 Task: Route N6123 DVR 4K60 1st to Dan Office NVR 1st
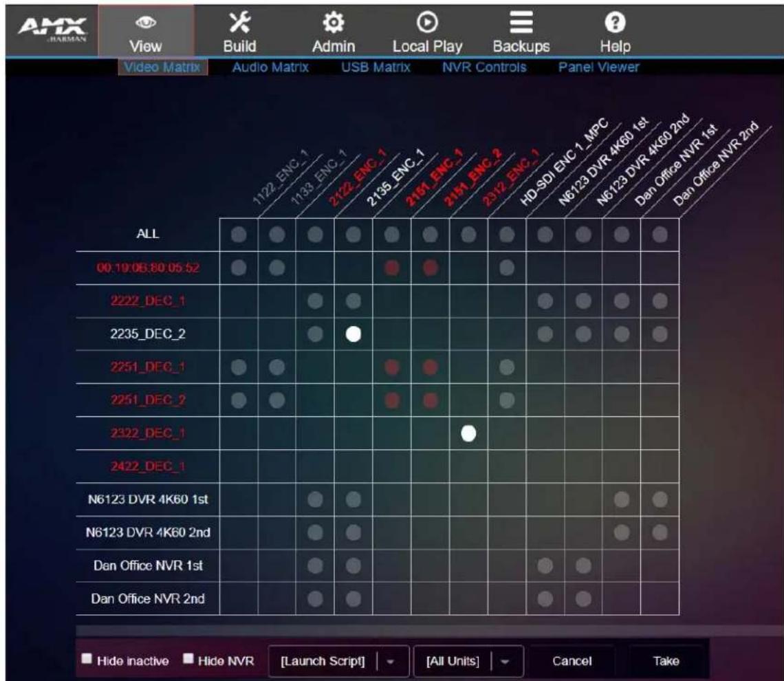[x=545, y=565]
